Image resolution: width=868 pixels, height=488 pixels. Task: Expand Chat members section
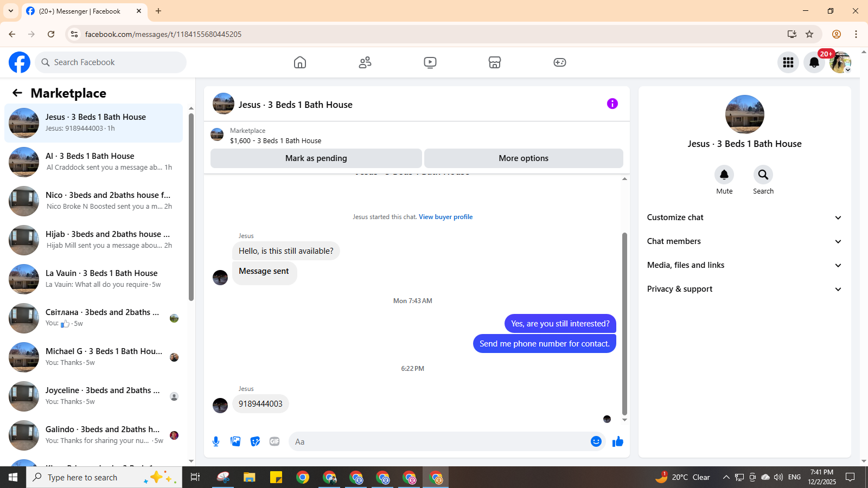pos(744,241)
